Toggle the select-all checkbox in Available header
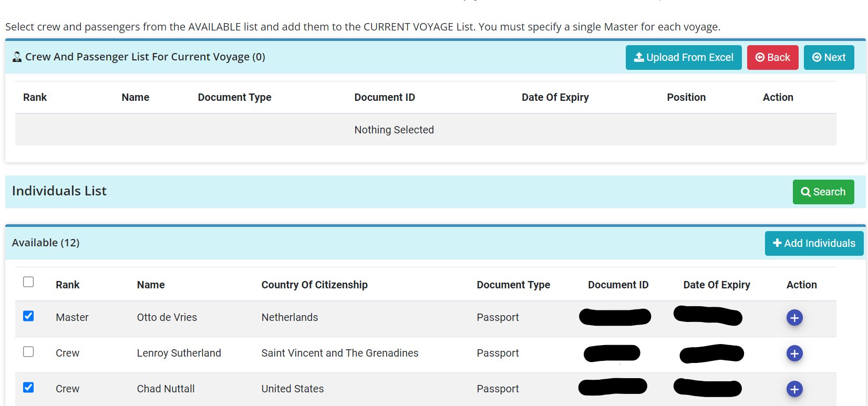Image resolution: width=868 pixels, height=406 pixels. click(x=28, y=282)
